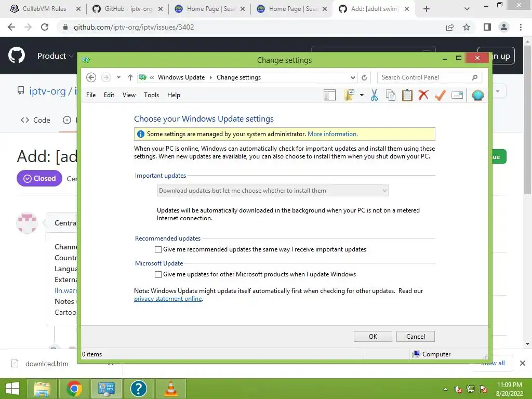Click the Cancel button

click(415, 337)
